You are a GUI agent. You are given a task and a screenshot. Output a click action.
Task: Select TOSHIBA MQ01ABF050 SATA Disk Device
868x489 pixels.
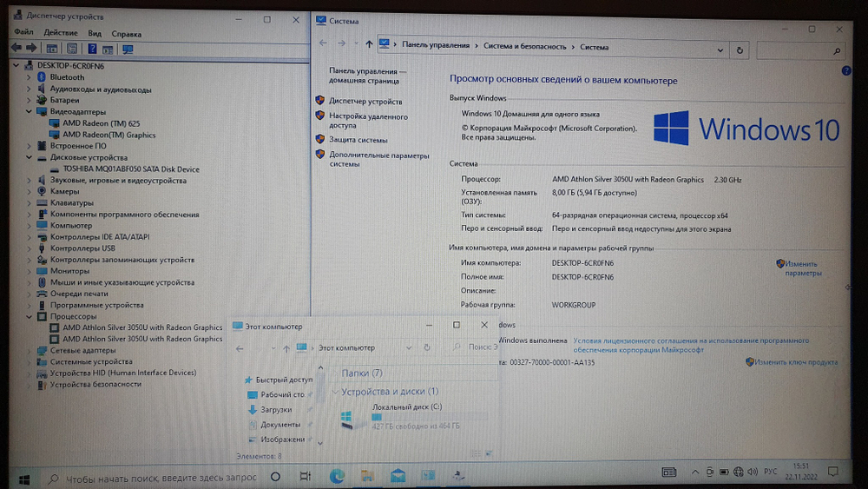click(131, 169)
